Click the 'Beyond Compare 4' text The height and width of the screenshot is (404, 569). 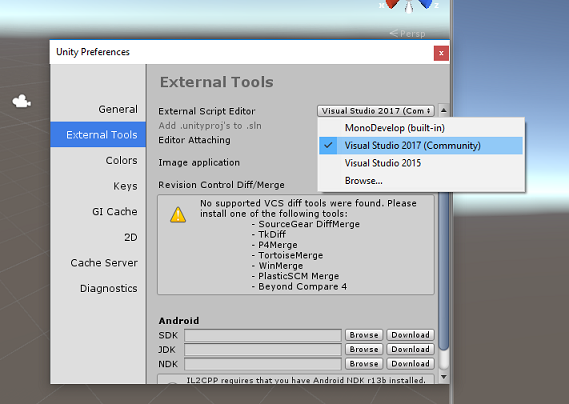click(x=303, y=286)
